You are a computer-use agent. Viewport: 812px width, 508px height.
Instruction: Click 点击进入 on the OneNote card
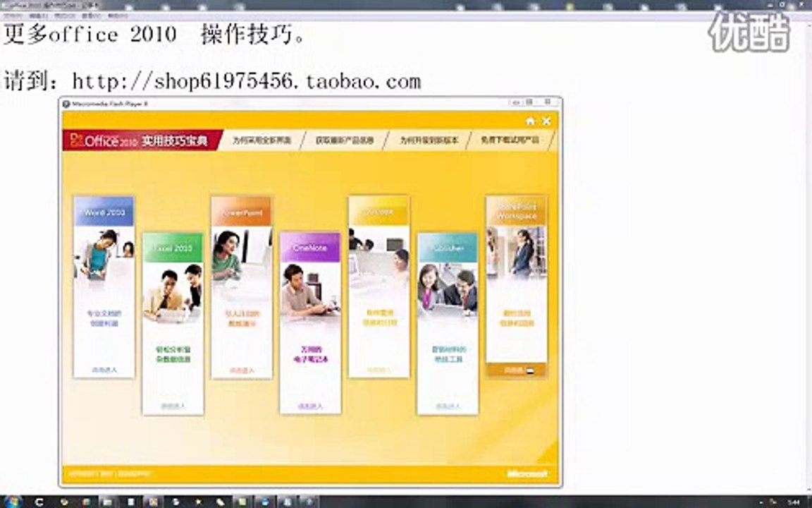pos(310,406)
